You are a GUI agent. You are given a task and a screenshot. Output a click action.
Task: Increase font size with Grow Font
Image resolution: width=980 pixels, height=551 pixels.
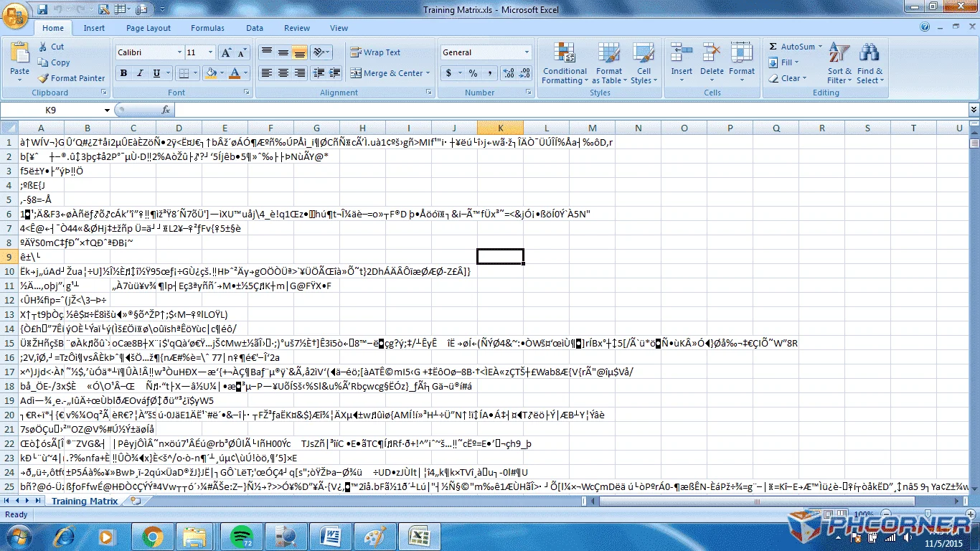click(226, 52)
